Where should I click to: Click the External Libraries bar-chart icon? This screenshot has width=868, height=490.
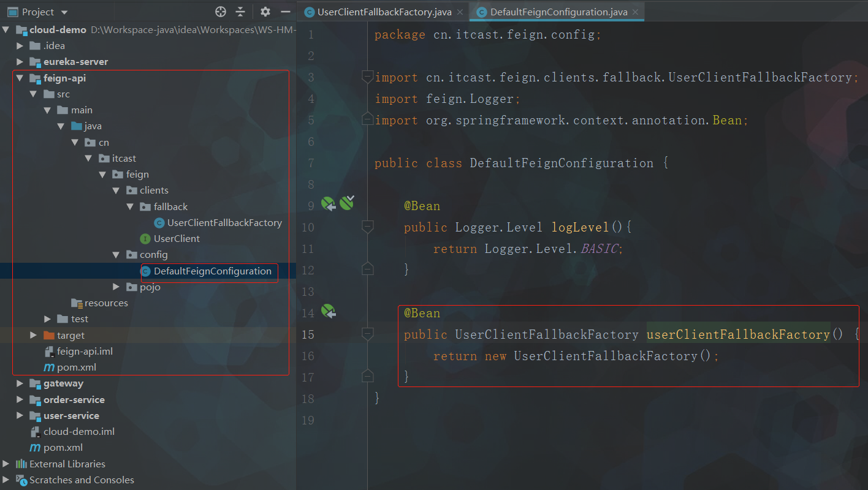(21, 464)
